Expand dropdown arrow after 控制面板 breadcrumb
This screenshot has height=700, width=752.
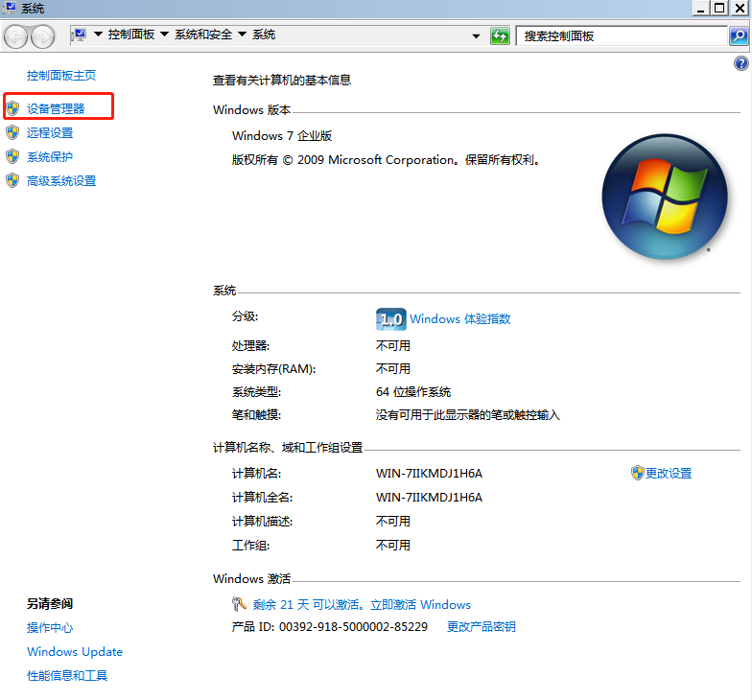pyautogui.click(x=164, y=35)
